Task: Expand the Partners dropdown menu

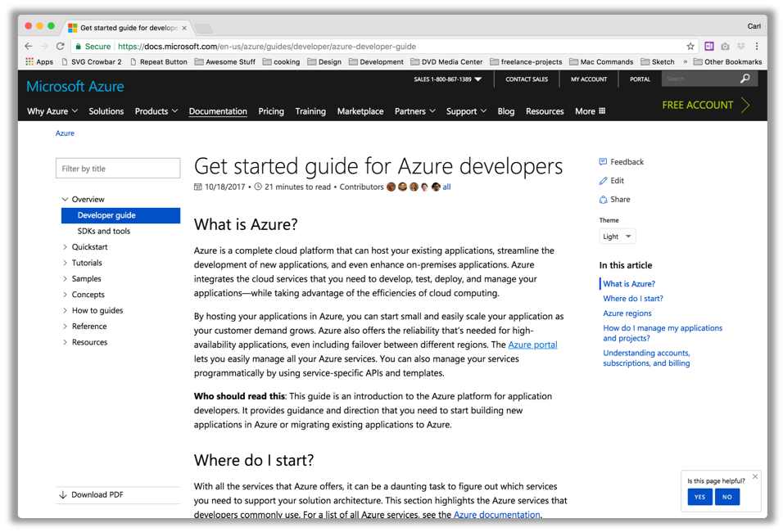Action: pyautogui.click(x=415, y=110)
